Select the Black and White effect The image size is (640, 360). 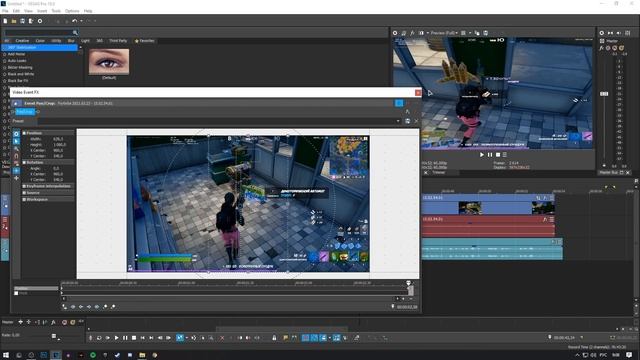(21, 74)
